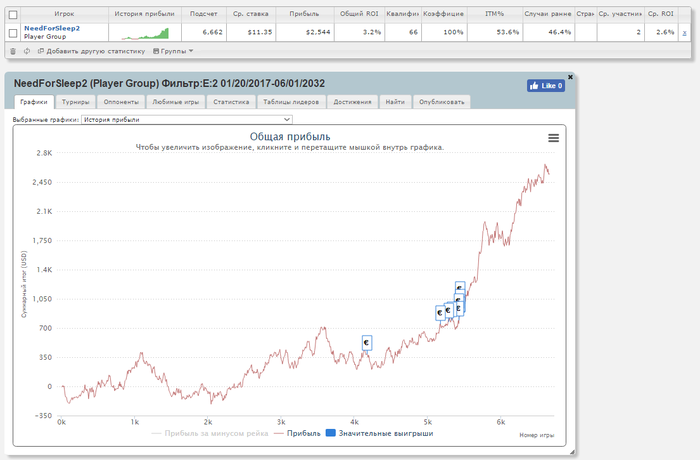Select the Таблицы лидеров tab
Viewport: 700px width, 460px height.
click(x=291, y=102)
